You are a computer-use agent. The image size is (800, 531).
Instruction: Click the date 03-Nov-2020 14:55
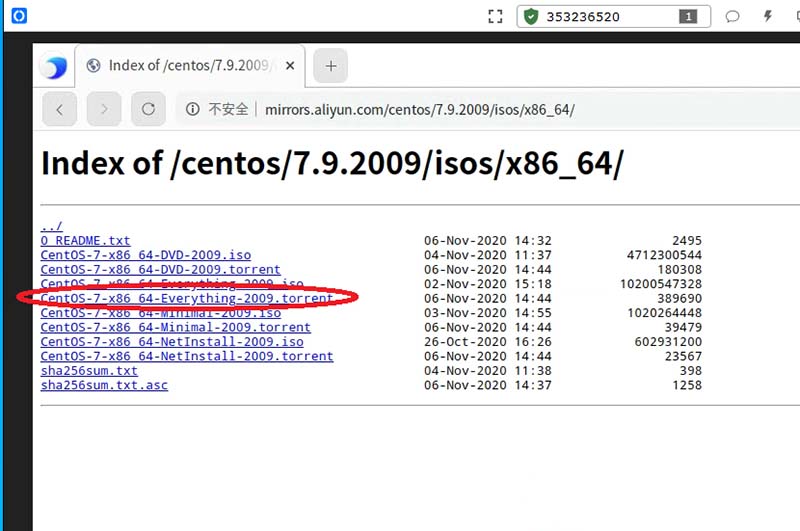[x=488, y=313]
